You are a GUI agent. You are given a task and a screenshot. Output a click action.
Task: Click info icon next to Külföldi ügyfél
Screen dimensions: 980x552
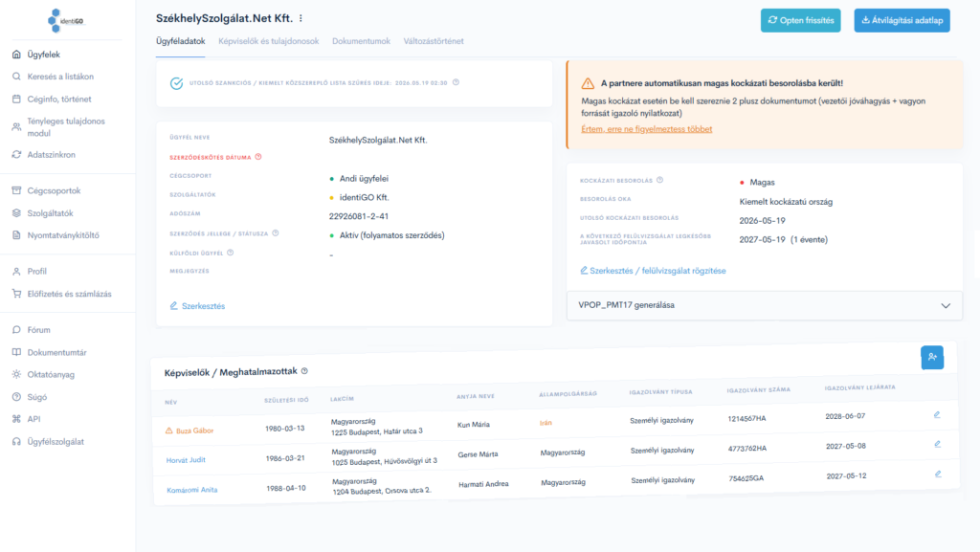[x=230, y=253]
